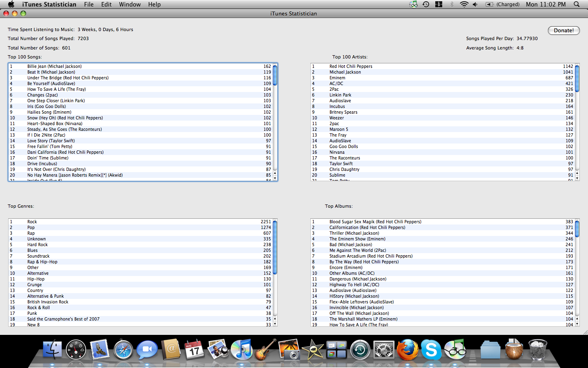Click the Top 100 Artists scrollbar thumb
Viewport: 588px width, 368px height.
click(577, 79)
